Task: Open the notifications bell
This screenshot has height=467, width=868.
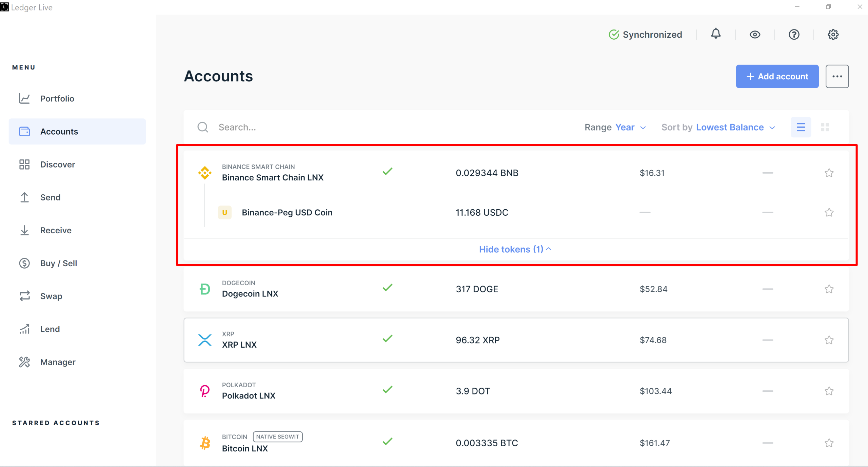Action: [716, 34]
